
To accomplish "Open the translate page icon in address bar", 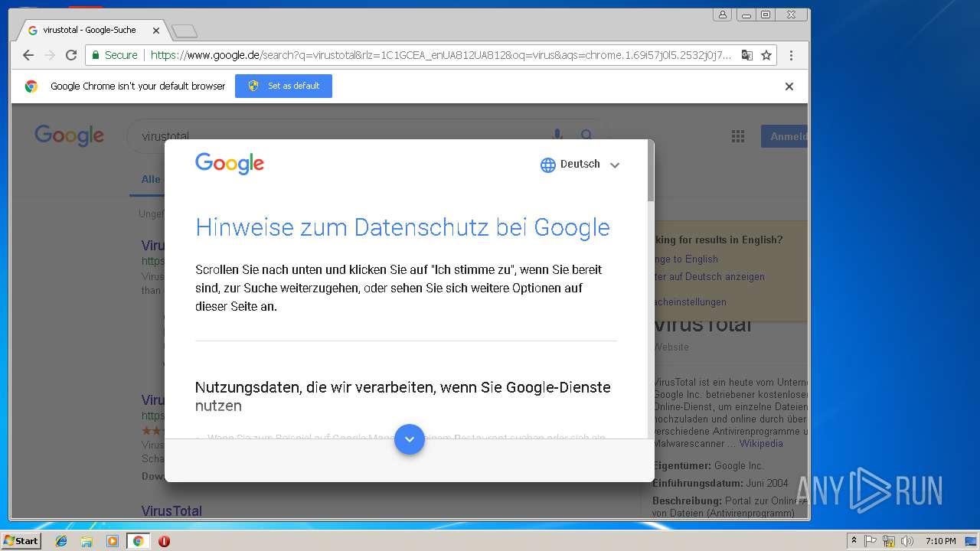I will tap(746, 55).
